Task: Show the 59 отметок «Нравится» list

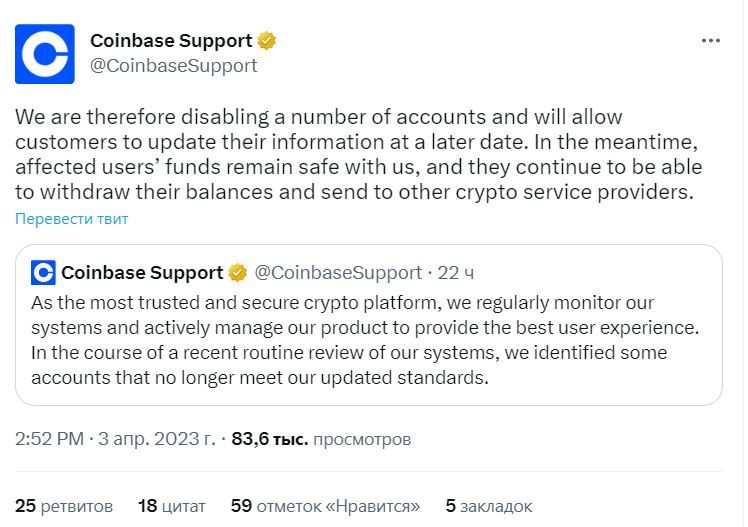Action: [325, 506]
